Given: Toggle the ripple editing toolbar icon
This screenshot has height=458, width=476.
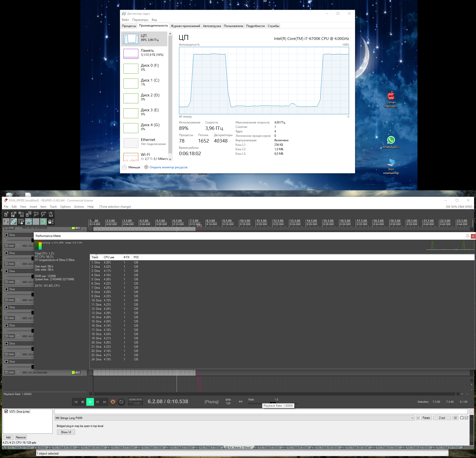Looking at the screenshot, I should pos(21,222).
